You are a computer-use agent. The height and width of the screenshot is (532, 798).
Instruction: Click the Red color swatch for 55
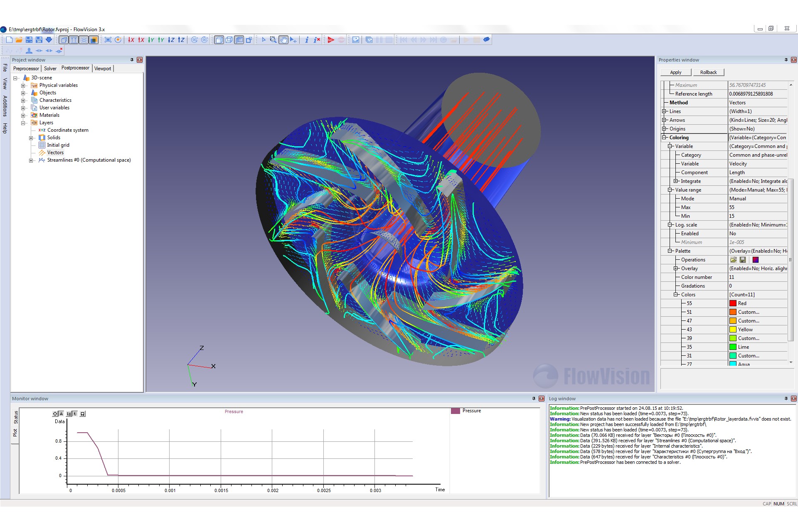pyautogui.click(x=733, y=303)
